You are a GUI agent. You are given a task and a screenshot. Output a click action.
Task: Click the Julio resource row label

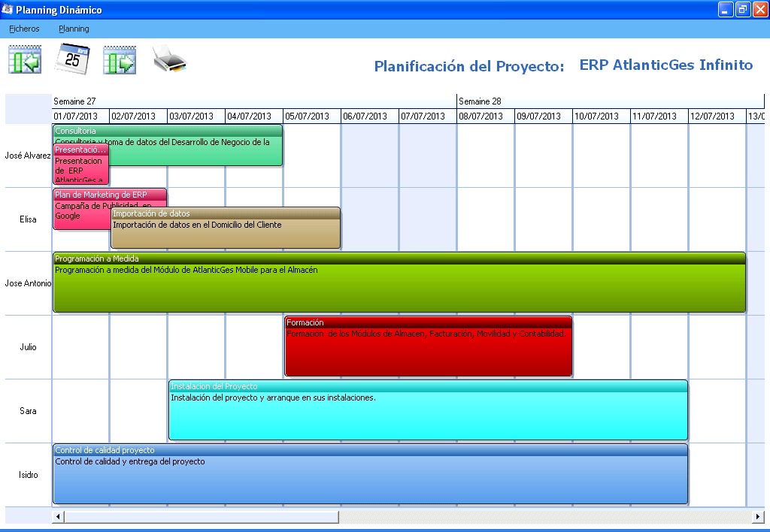point(28,346)
